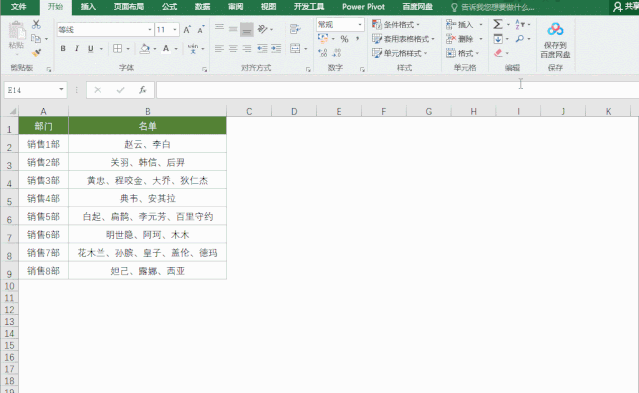Click the Clear eraser icon
Screen dimensions: 639x393
[x=498, y=53]
